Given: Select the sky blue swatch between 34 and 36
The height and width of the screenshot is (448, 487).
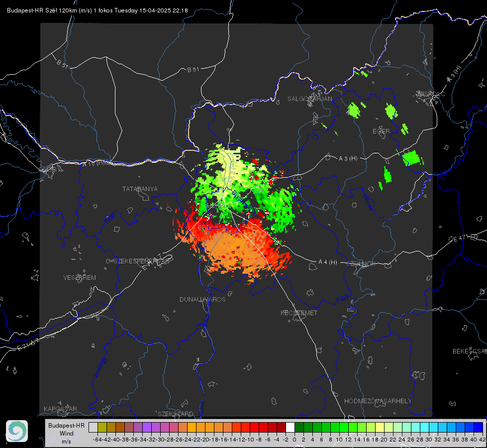Looking at the screenshot, I should [452, 427].
